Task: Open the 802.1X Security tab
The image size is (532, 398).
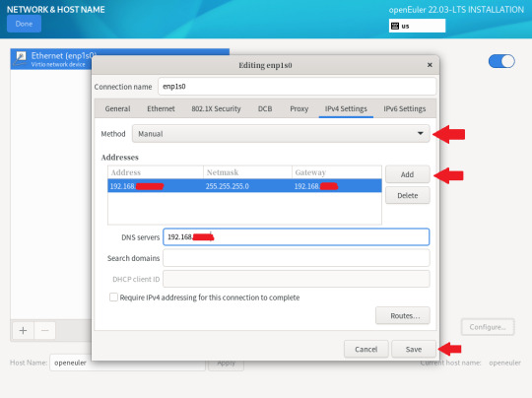Action: (216, 109)
